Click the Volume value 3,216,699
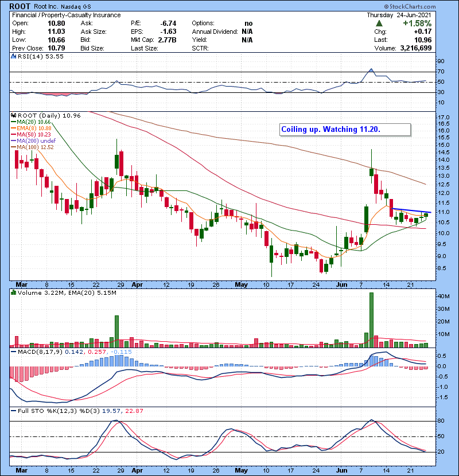The width and height of the screenshot is (459, 476). (416, 48)
